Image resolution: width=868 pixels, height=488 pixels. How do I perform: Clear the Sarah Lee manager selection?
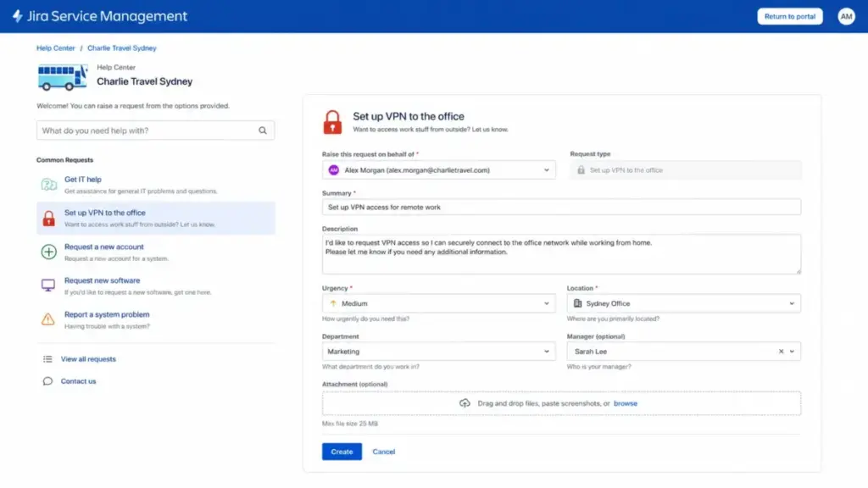click(x=781, y=352)
